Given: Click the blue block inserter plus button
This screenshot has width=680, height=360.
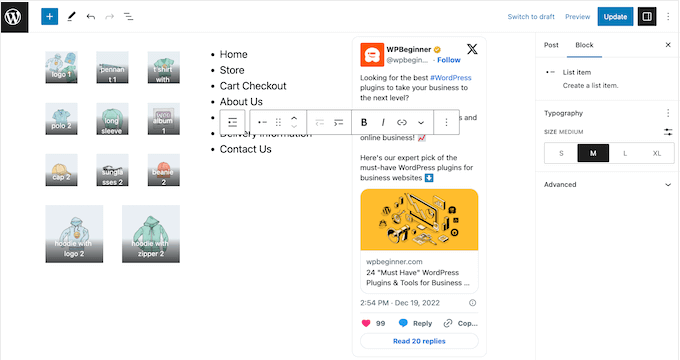Looking at the screenshot, I should [x=49, y=16].
